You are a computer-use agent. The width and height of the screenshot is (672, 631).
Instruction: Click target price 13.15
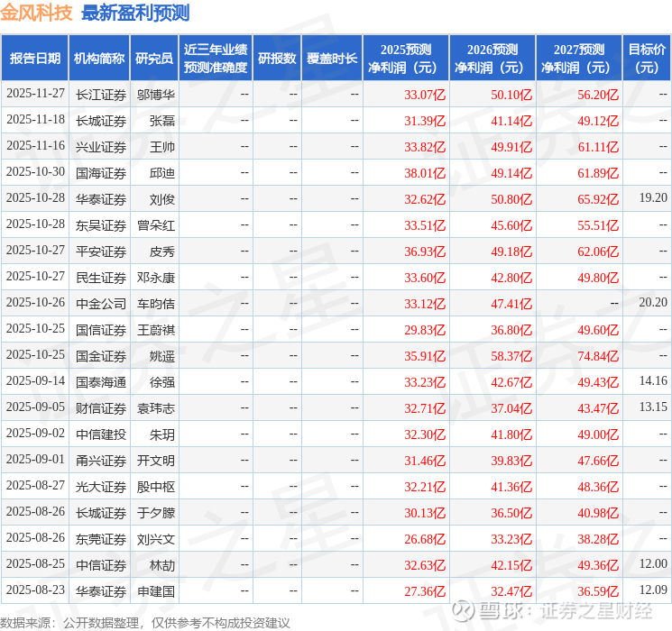pos(653,407)
